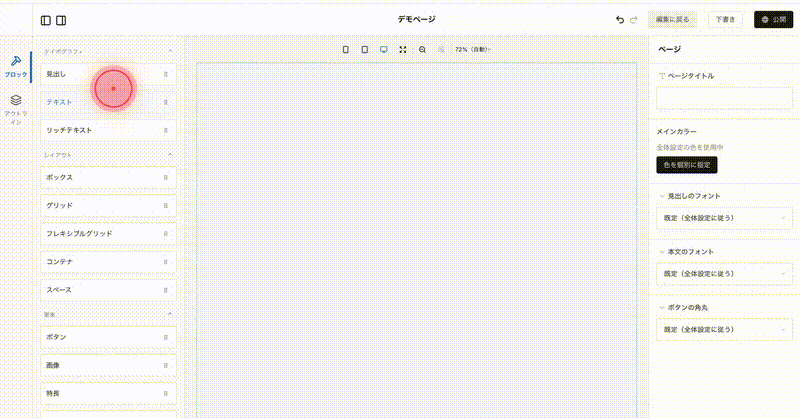Click the empty page canvas area
800x418 pixels.
(416, 240)
